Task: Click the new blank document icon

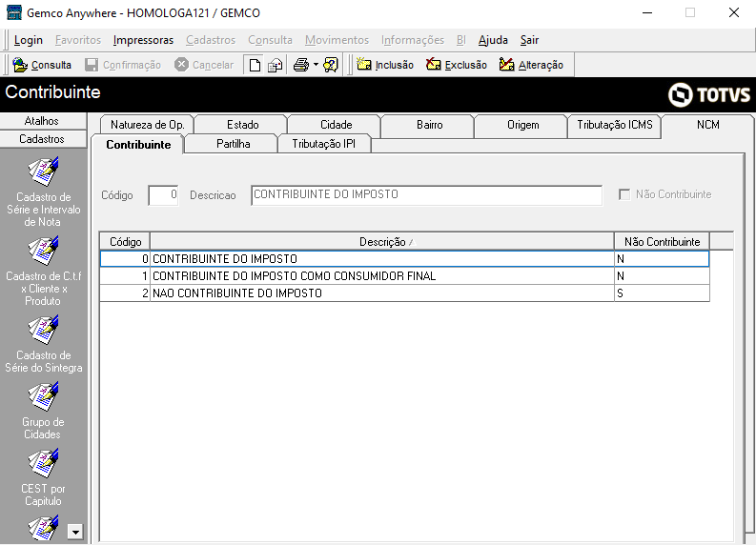Action: [x=255, y=65]
